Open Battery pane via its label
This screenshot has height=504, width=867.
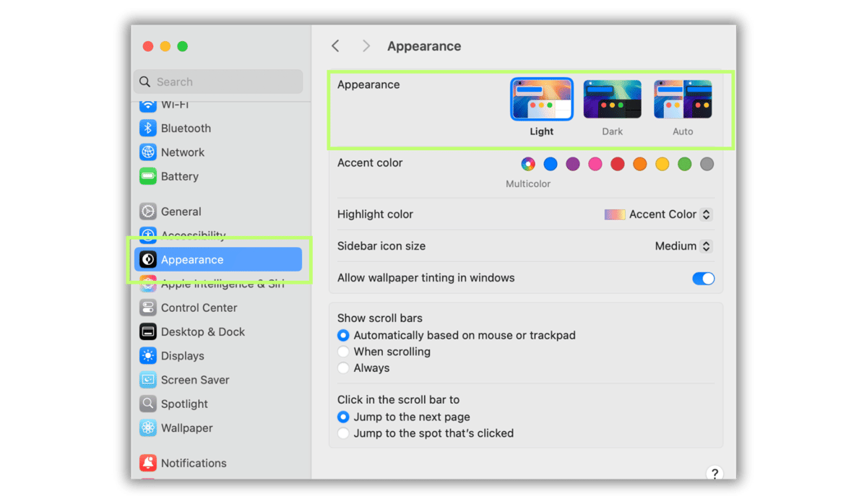(180, 176)
